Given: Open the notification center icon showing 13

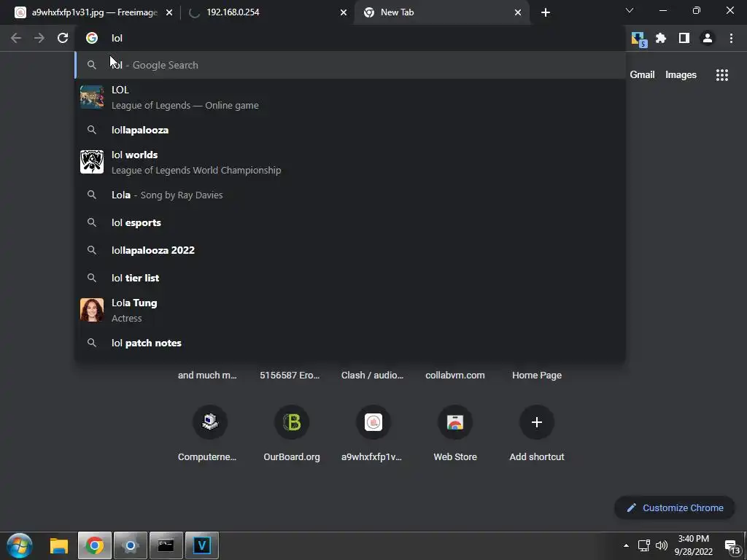Looking at the screenshot, I should (x=732, y=547).
